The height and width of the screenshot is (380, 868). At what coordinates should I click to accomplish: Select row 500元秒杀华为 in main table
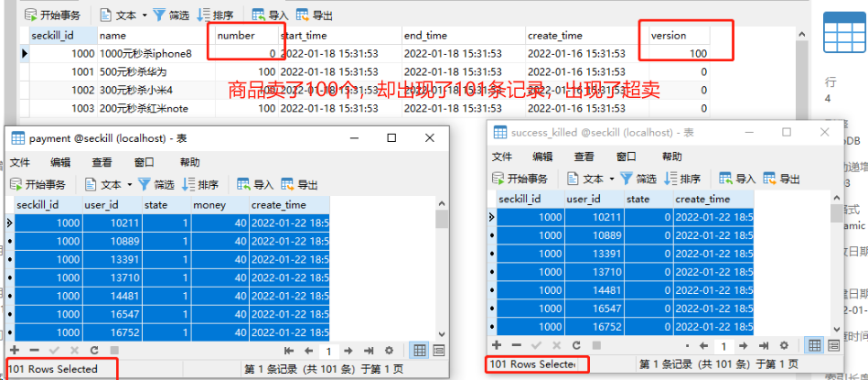coord(370,72)
